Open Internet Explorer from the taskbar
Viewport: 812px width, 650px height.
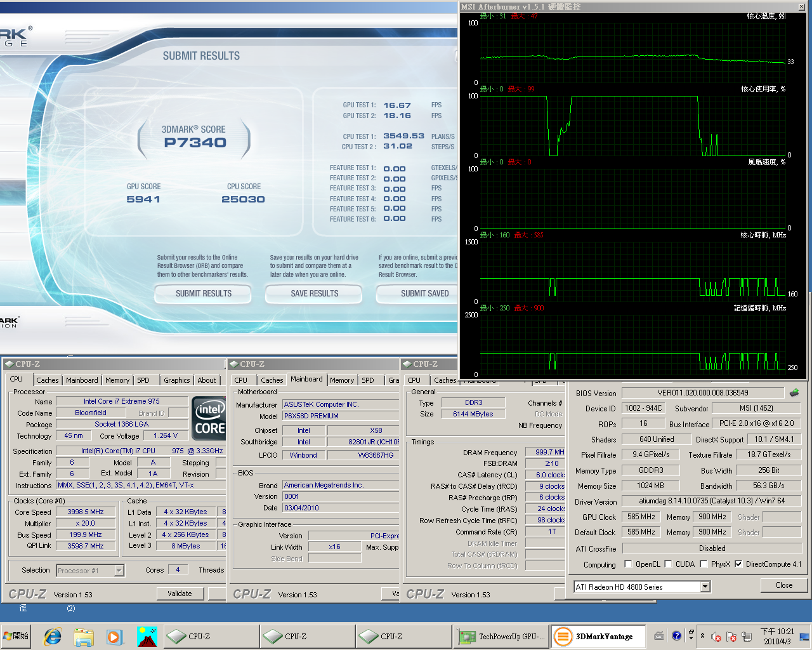(x=52, y=636)
